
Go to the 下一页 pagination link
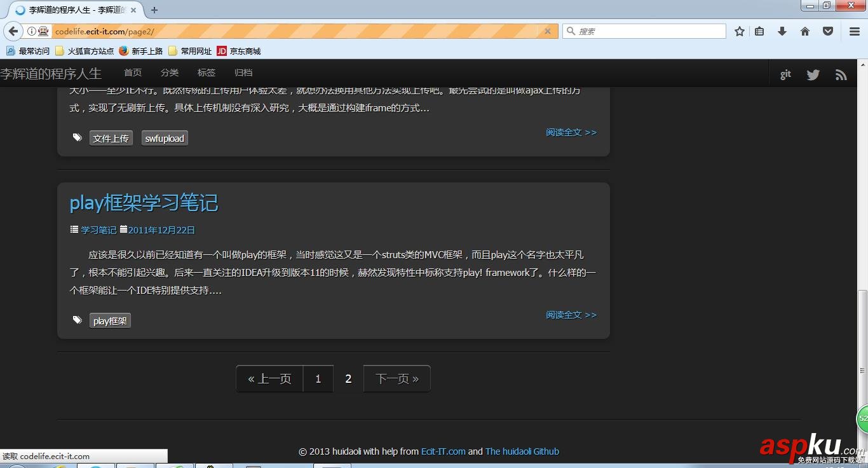coord(396,378)
